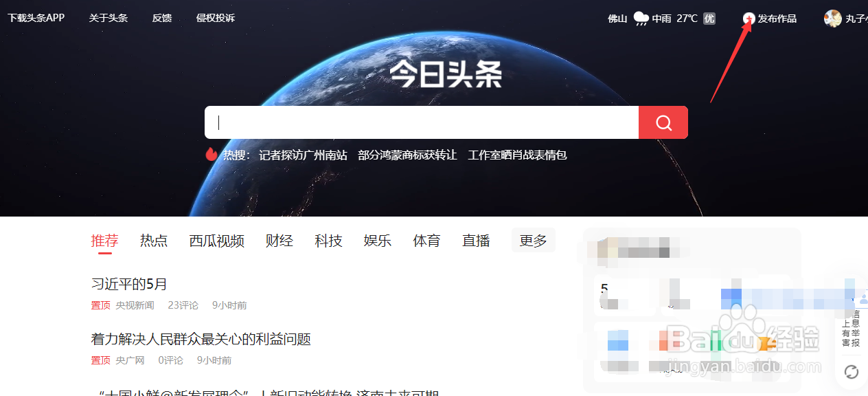This screenshot has height=396, width=868.
Task: Open the user avatar in header
Action: 832,19
